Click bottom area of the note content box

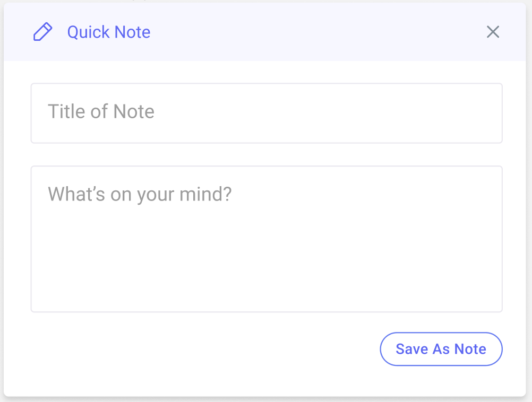(x=267, y=292)
